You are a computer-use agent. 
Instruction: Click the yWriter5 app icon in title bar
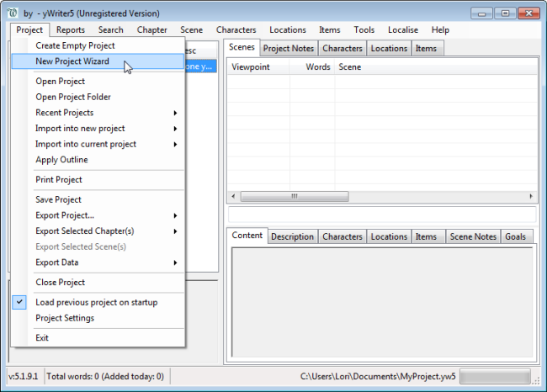click(x=13, y=13)
